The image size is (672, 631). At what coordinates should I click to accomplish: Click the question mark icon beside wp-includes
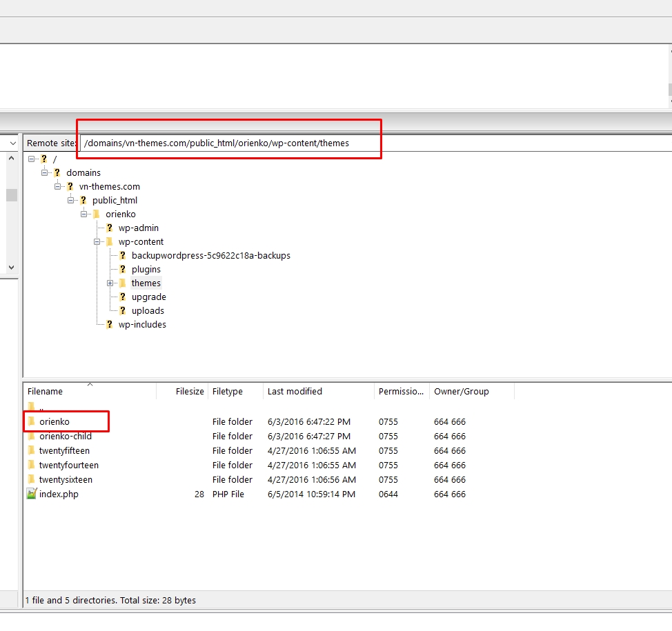point(109,324)
